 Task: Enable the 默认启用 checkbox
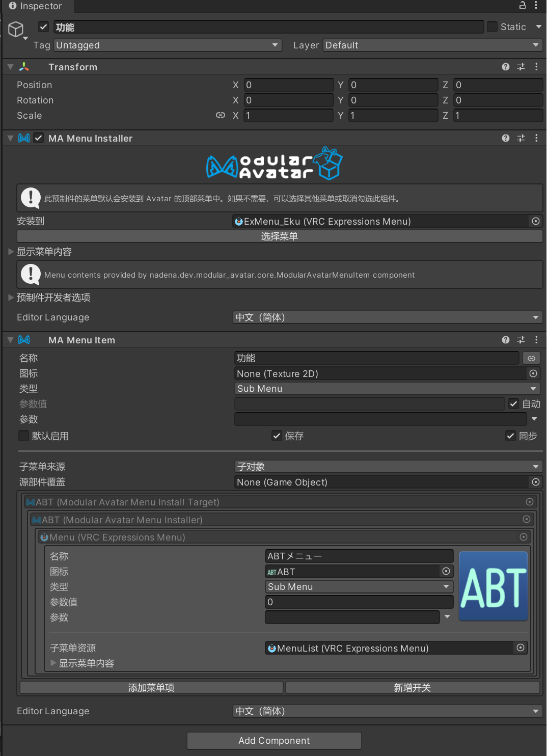(x=23, y=436)
